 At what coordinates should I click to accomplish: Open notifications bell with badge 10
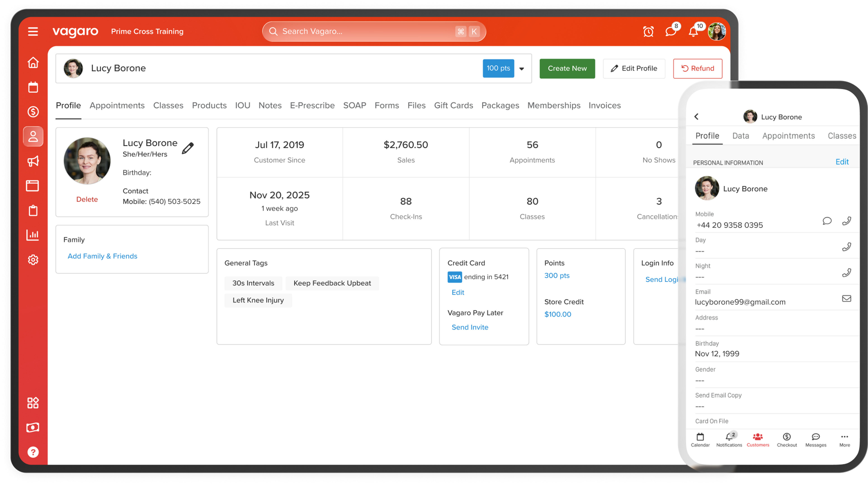click(693, 31)
